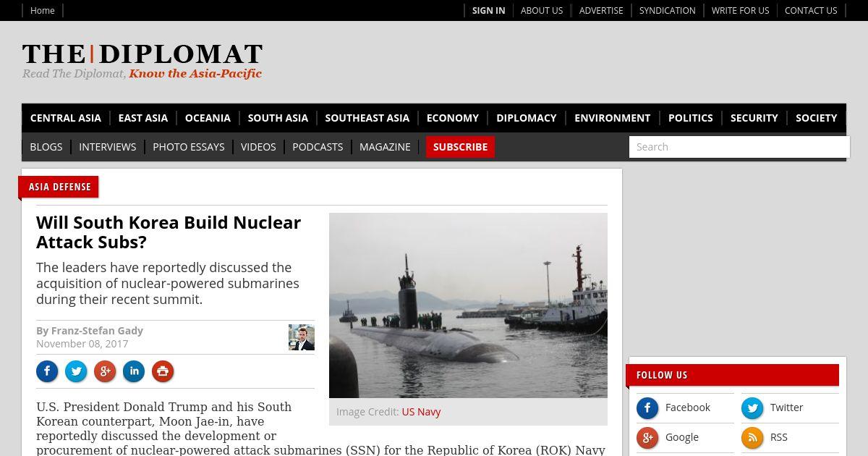Viewport: 868px width, 456px height.
Task: Open the Advertise page
Action: point(601,10)
